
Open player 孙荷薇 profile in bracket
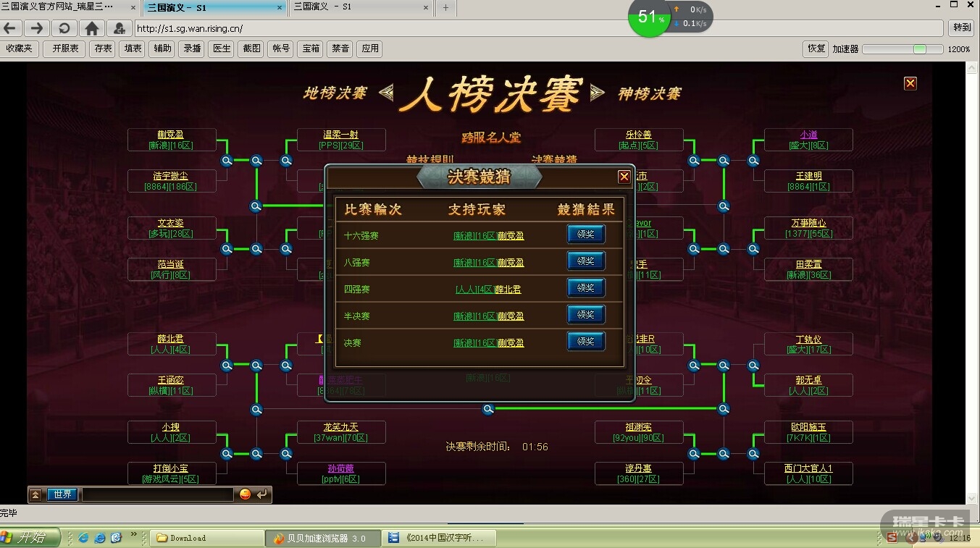tap(340, 468)
